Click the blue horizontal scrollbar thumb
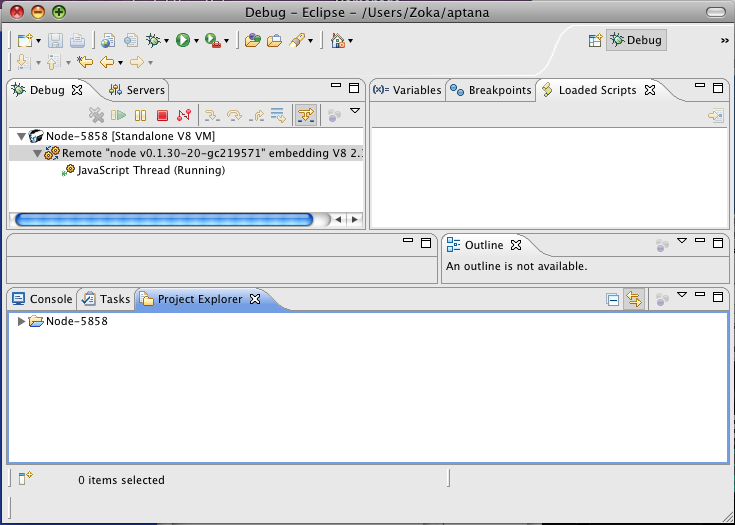735x525 pixels. tap(164, 219)
